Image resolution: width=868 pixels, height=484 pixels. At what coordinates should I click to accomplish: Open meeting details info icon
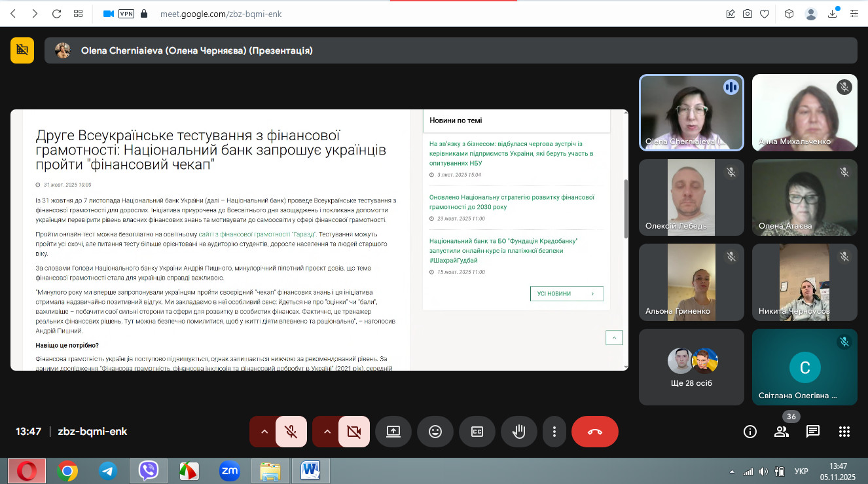pos(750,432)
